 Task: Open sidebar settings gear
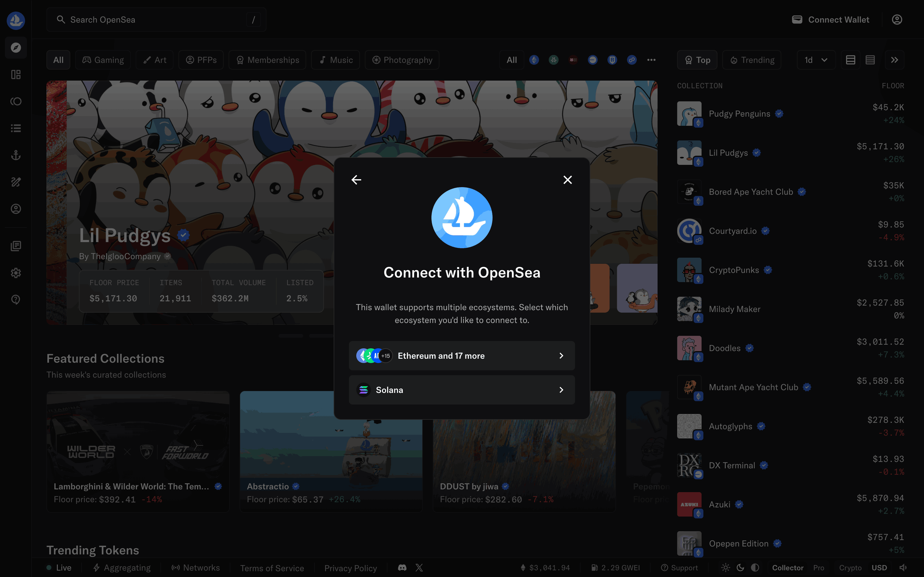coord(16,273)
